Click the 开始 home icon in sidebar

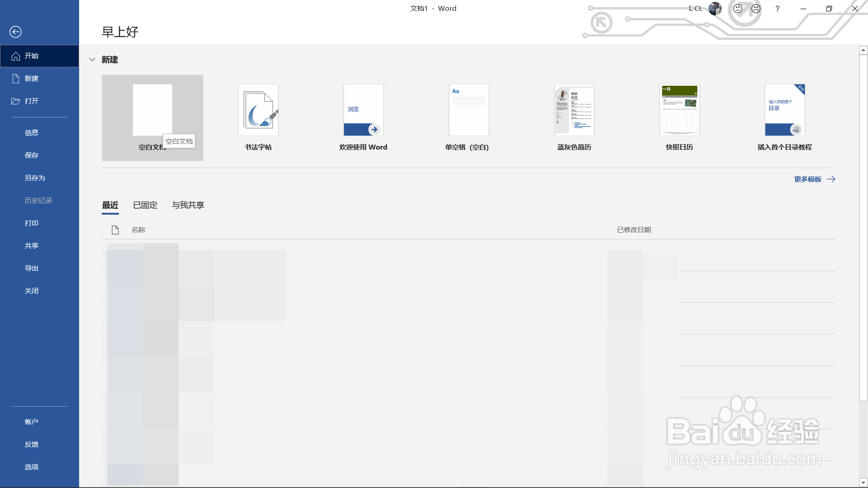coord(16,56)
